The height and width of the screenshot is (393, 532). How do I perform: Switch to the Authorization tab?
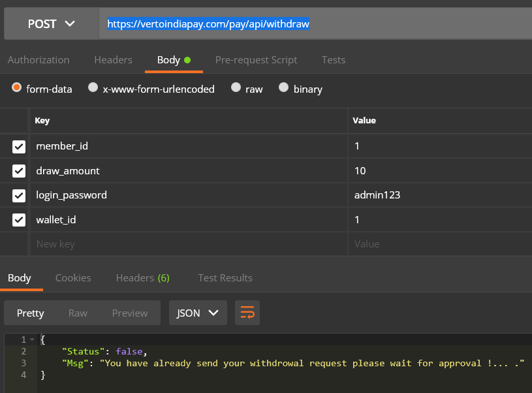[x=39, y=60]
